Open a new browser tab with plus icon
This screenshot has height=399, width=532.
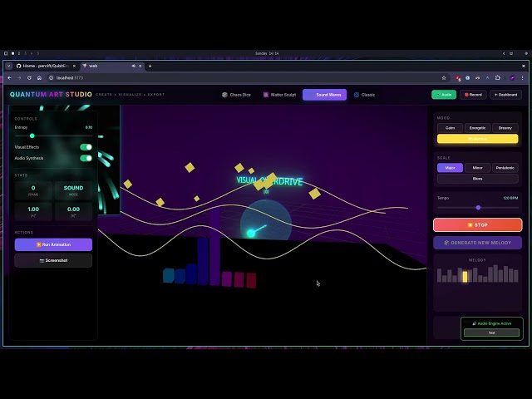[x=150, y=66]
